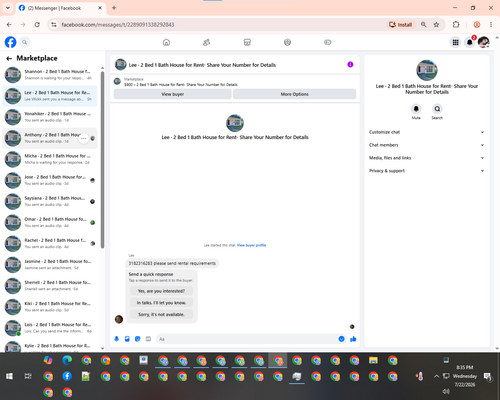
Task: Open Sherrell's conversation
Action: (x=50, y=286)
